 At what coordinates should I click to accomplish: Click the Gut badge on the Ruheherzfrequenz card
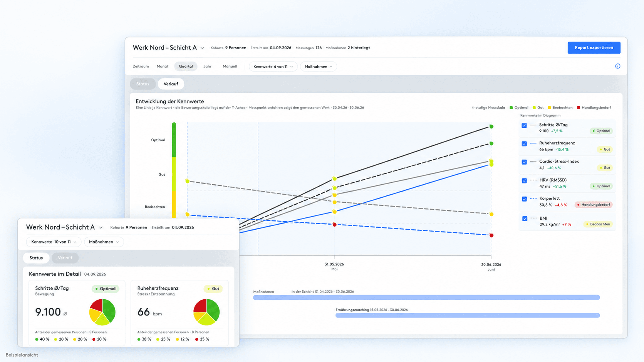[x=213, y=289]
